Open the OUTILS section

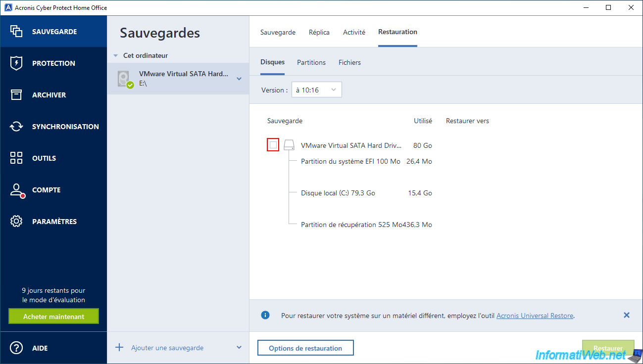pos(53,158)
